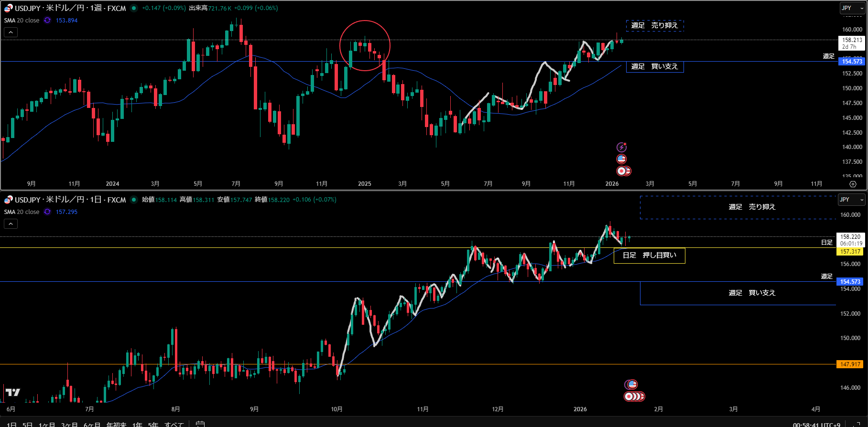The height and width of the screenshot is (427, 868).
Task: Open the weekly chart settings hexagon icon
Action: tap(853, 184)
